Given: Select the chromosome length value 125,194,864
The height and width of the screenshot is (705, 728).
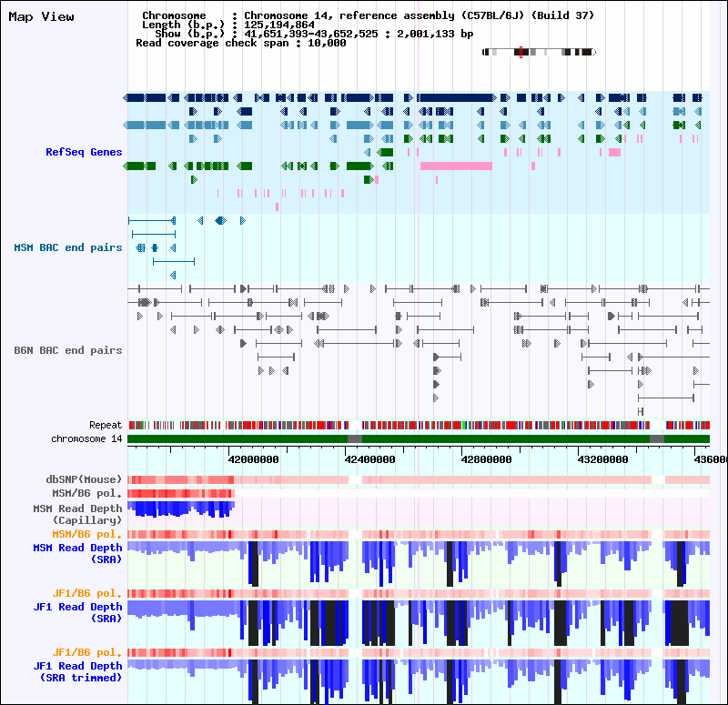Looking at the screenshot, I should (x=279, y=25).
